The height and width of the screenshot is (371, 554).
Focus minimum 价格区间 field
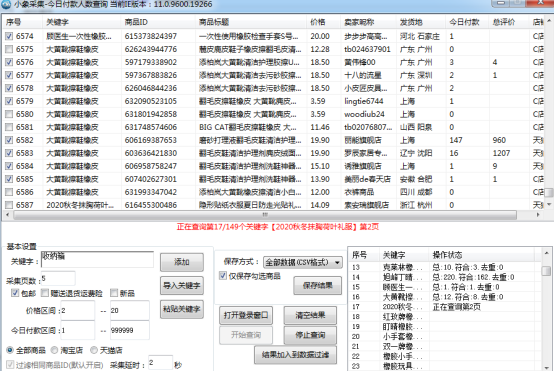click(x=77, y=310)
